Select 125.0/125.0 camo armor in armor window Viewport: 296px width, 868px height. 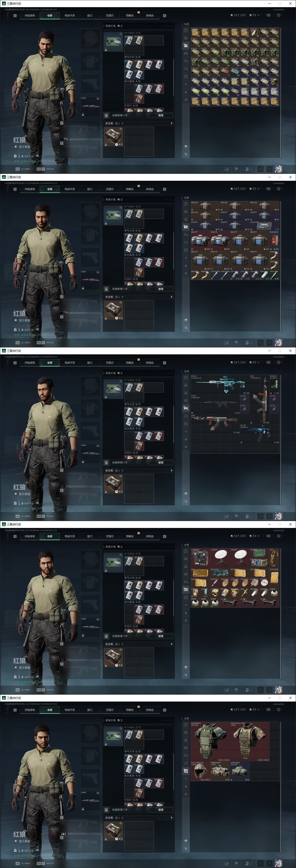point(250,742)
